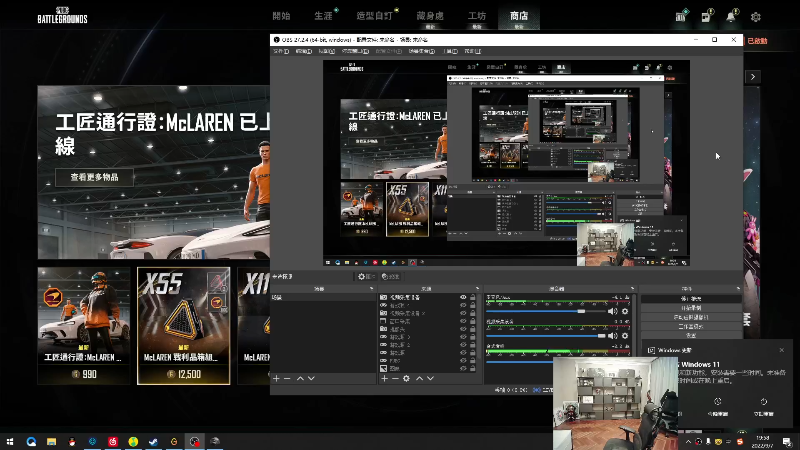Viewport: 800px width, 450px height.
Task: Pop out Sources dock header icon
Action: (x=478, y=289)
